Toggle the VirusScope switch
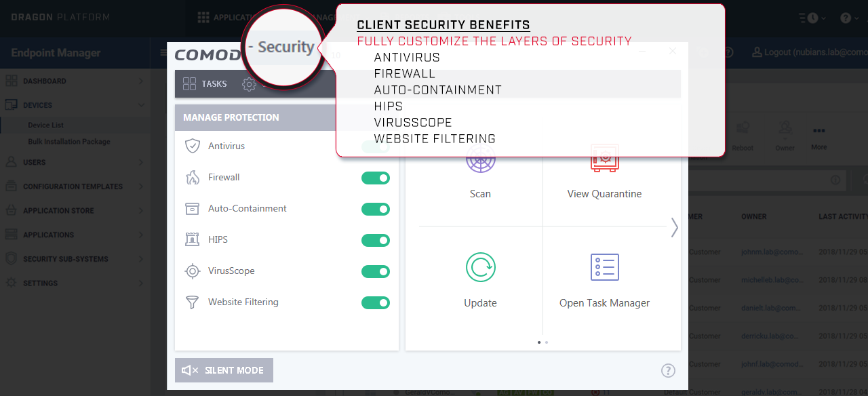Image resolution: width=868 pixels, height=396 pixels. pyautogui.click(x=376, y=271)
